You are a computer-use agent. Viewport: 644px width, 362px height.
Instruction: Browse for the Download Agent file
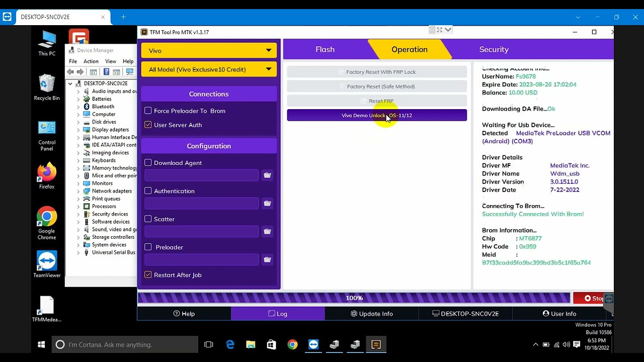(267, 175)
